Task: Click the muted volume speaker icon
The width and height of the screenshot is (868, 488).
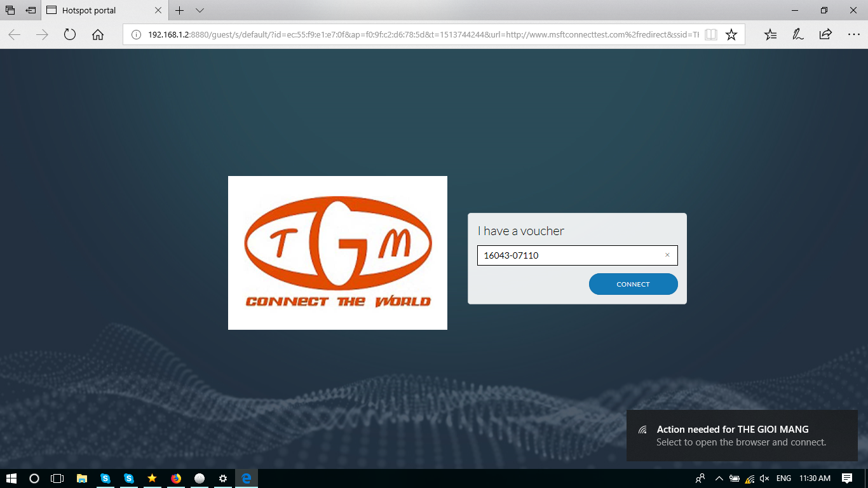Action: [x=765, y=478]
